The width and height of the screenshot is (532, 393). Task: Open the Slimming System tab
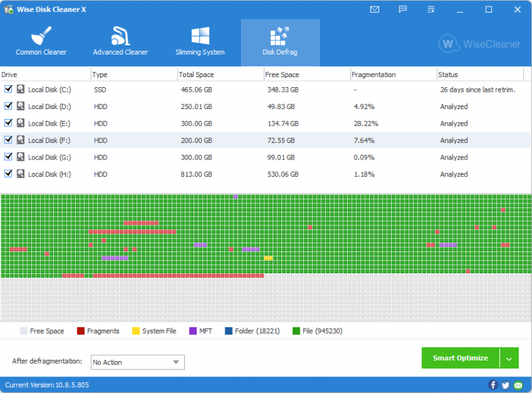point(200,41)
